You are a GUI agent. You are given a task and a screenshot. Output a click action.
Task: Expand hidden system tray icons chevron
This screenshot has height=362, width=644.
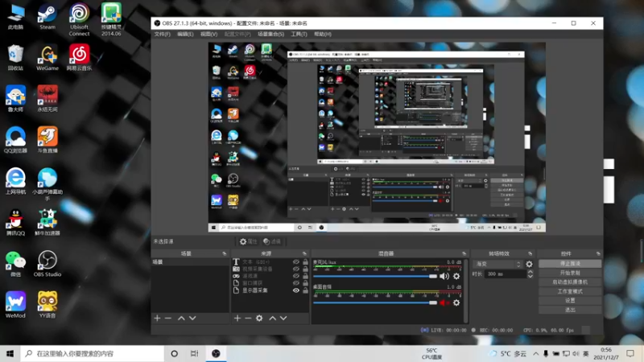tap(536, 353)
